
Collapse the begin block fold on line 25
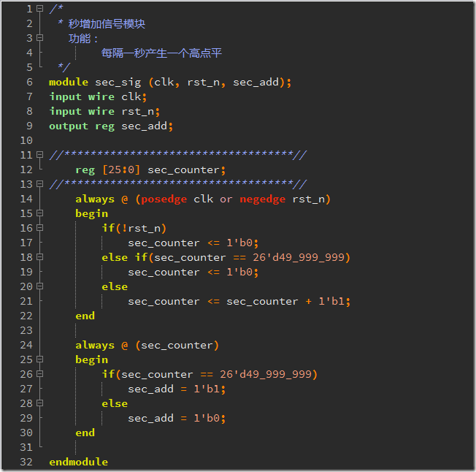pos(39,359)
